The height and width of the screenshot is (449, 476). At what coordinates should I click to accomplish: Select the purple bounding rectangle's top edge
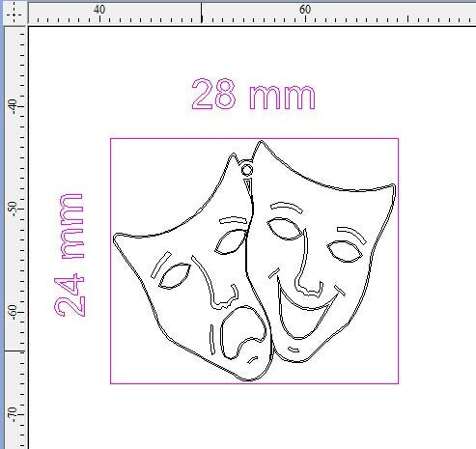click(x=254, y=139)
